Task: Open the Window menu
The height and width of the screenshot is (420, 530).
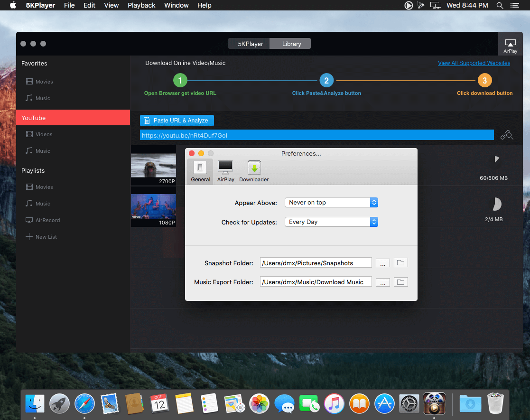Action: (176, 5)
